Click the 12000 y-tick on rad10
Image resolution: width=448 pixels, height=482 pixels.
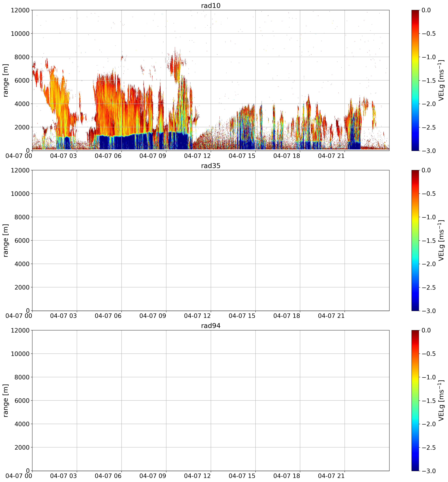[20, 10]
